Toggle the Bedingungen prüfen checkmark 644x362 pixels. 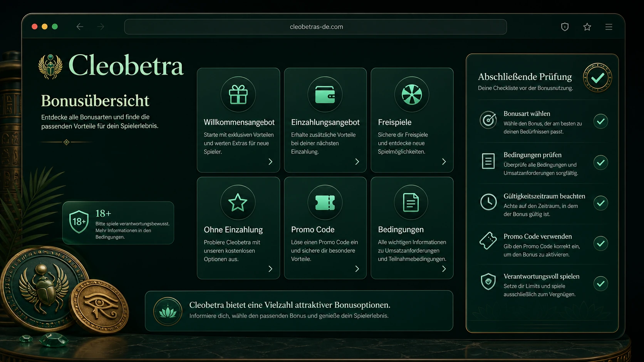coord(600,162)
